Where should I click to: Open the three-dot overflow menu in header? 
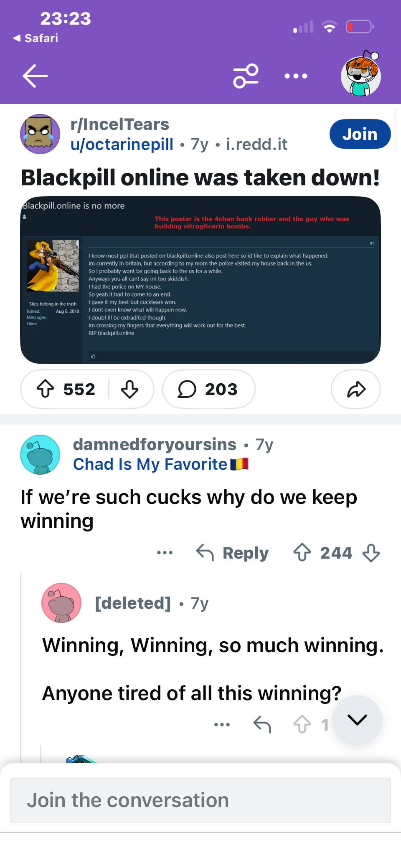click(296, 76)
